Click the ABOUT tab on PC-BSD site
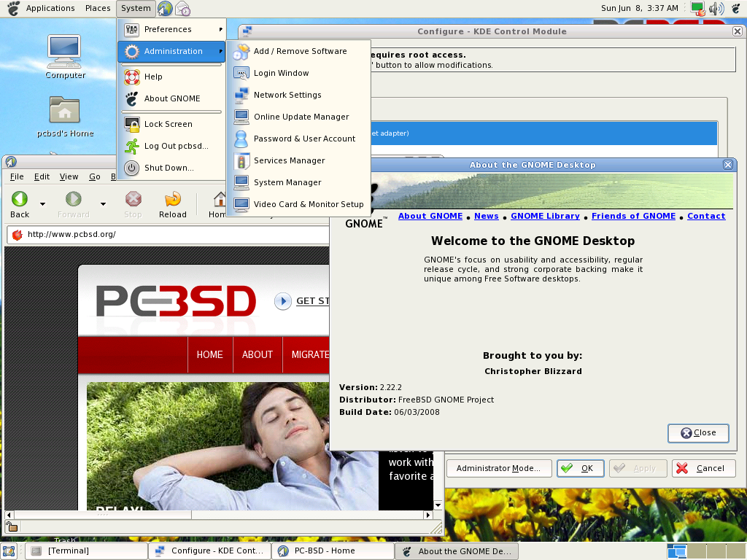The image size is (747, 560). (258, 355)
